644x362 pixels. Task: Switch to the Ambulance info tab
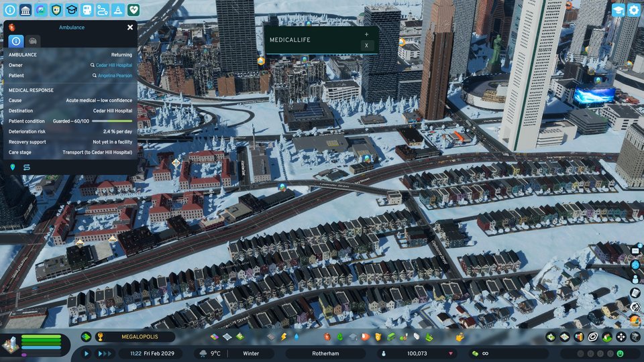point(16,41)
